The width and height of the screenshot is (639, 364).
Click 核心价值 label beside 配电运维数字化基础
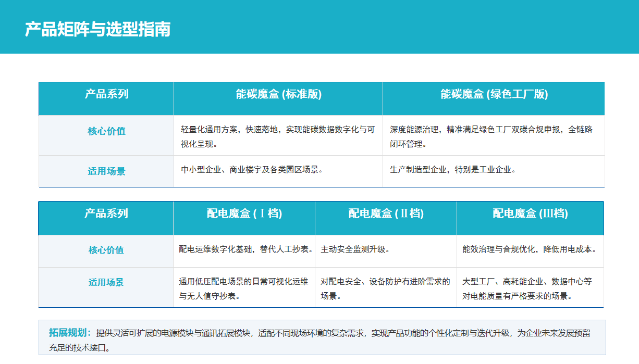(106, 250)
